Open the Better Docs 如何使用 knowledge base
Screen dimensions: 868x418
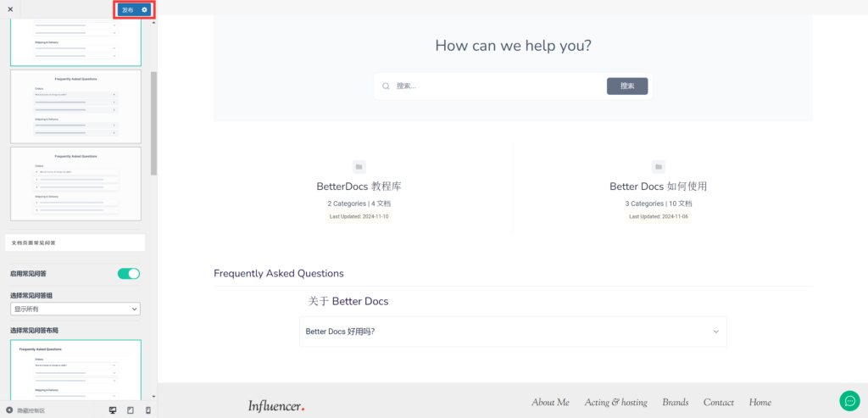point(658,187)
